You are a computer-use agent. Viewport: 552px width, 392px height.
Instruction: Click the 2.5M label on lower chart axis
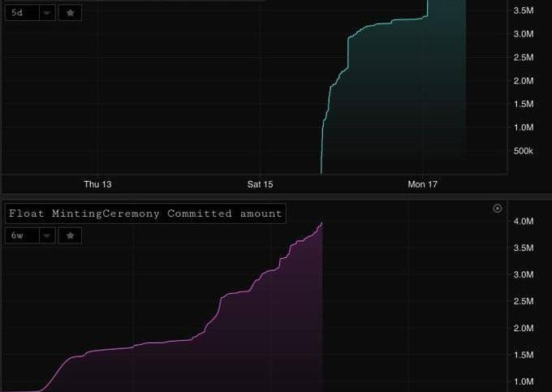pos(523,302)
